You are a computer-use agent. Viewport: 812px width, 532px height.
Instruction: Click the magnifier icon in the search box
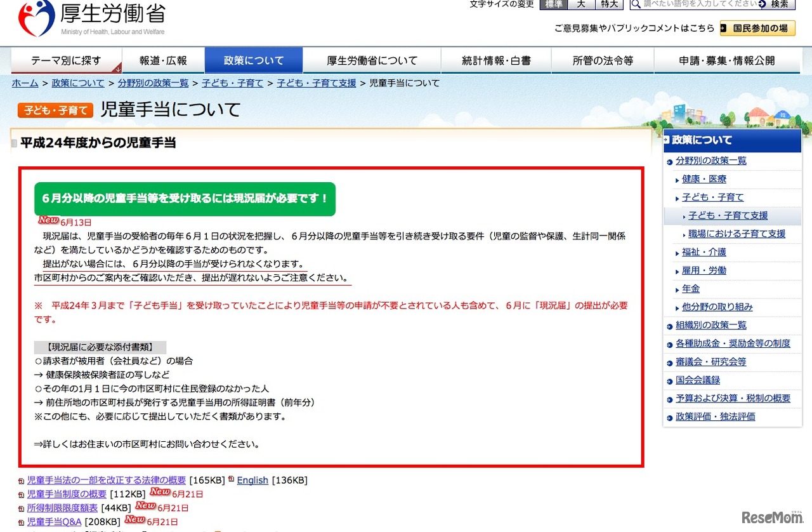[x=636, y=4]
